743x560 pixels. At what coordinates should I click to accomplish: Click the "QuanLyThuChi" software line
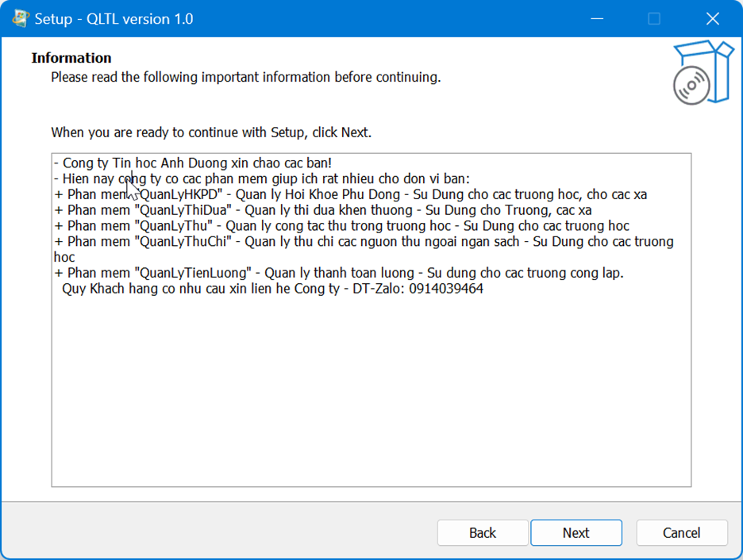(364, 241)
